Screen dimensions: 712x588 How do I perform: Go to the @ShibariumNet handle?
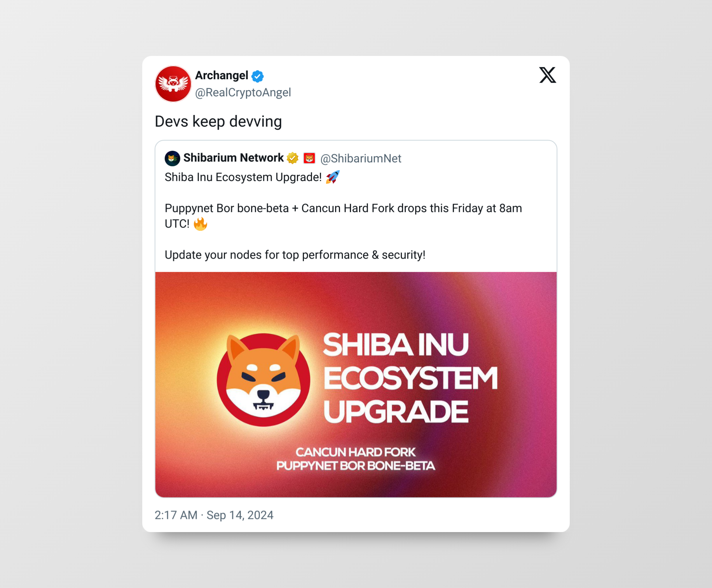pos(360,158)
